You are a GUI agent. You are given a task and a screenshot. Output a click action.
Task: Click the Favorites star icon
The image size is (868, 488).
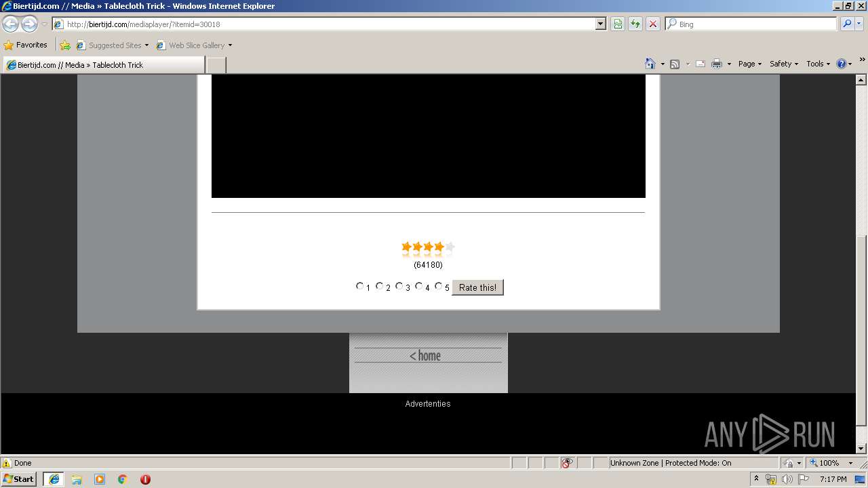pyautogui.click(x=9, y=45)
